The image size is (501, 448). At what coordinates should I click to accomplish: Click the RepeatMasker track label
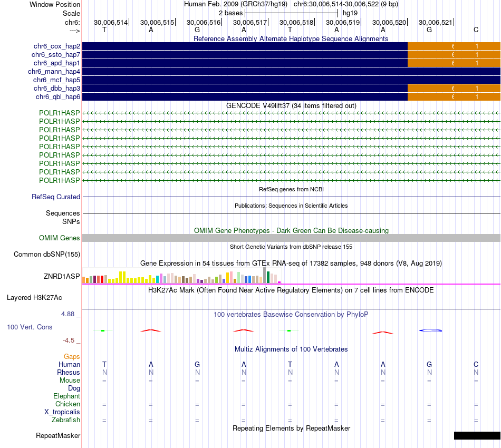(x=58, y=436)
